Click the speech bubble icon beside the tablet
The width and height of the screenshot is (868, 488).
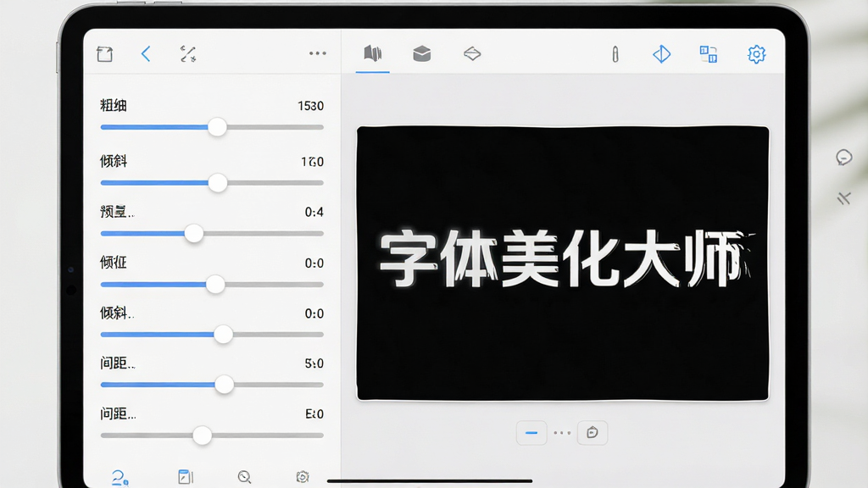[843, 158]
